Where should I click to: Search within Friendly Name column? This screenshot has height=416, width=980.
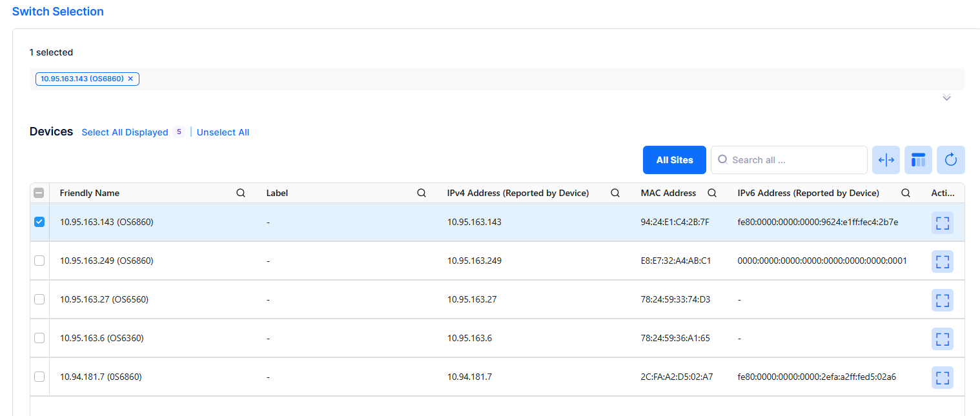coord(241,193)
